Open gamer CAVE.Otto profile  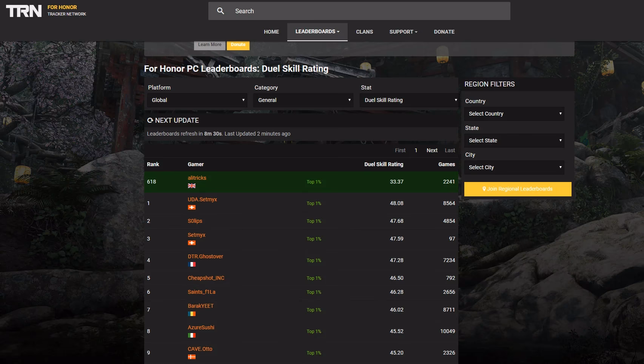pos(200,349)
